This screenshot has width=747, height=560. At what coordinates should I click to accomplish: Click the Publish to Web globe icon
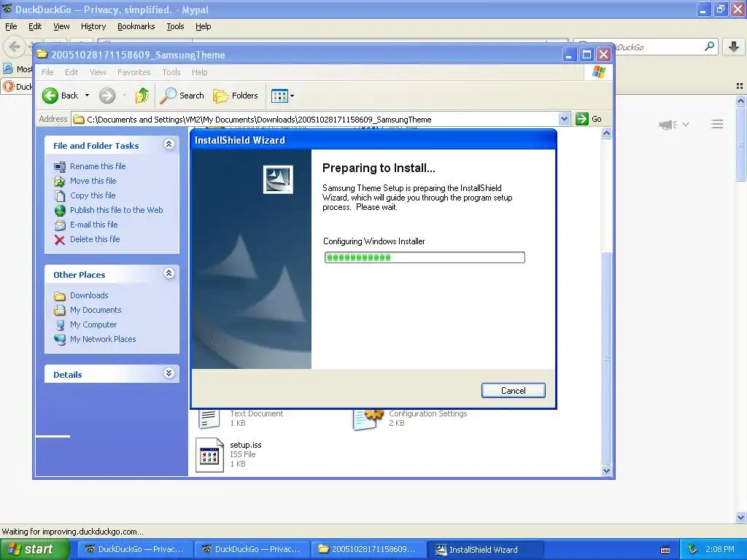pos(60,211)
